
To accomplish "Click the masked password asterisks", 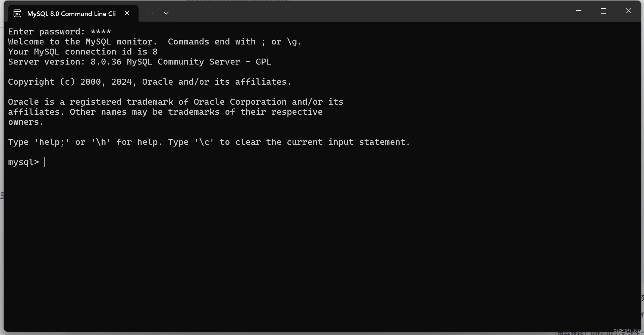I will point(100,31).
